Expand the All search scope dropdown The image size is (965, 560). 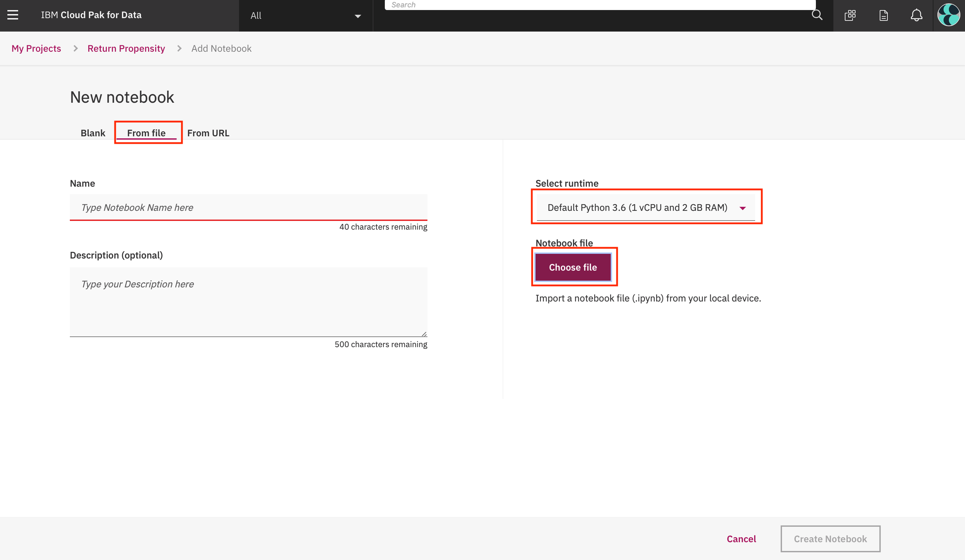305,16
